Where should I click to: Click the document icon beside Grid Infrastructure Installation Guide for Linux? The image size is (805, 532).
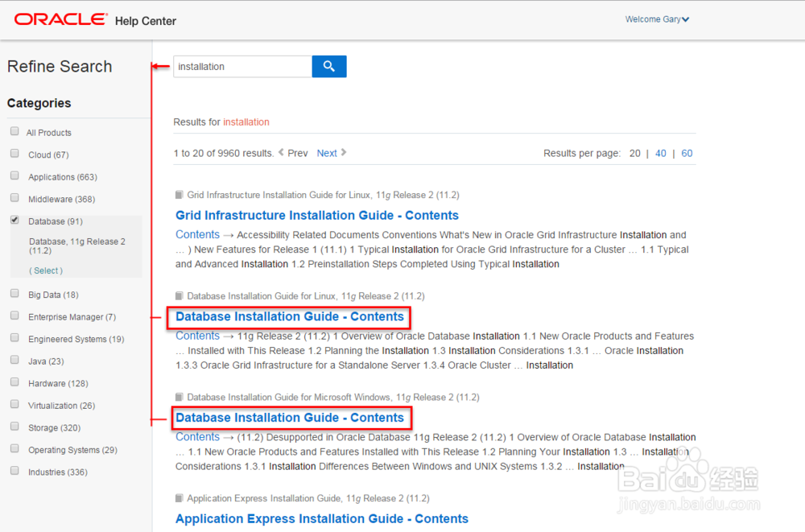point(180,195)
